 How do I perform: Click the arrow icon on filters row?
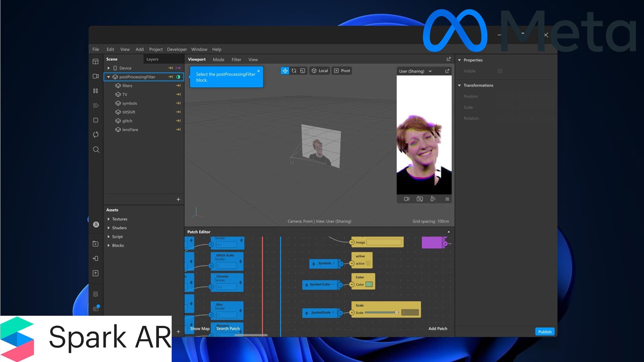(178, 85)
